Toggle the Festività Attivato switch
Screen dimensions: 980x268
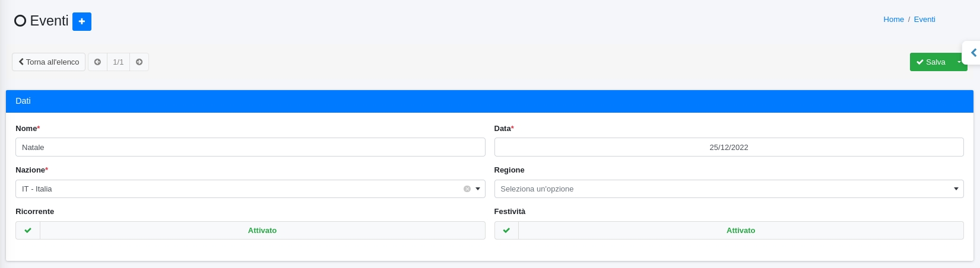740,231
